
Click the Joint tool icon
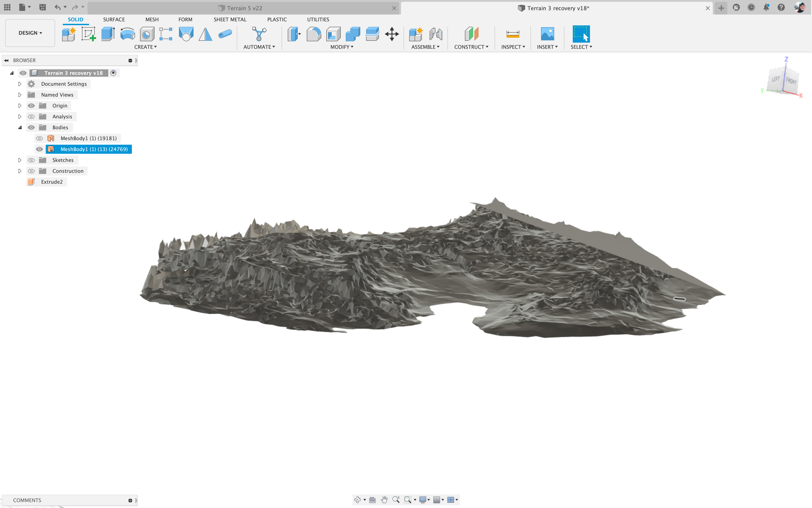[x=435, y=34]
